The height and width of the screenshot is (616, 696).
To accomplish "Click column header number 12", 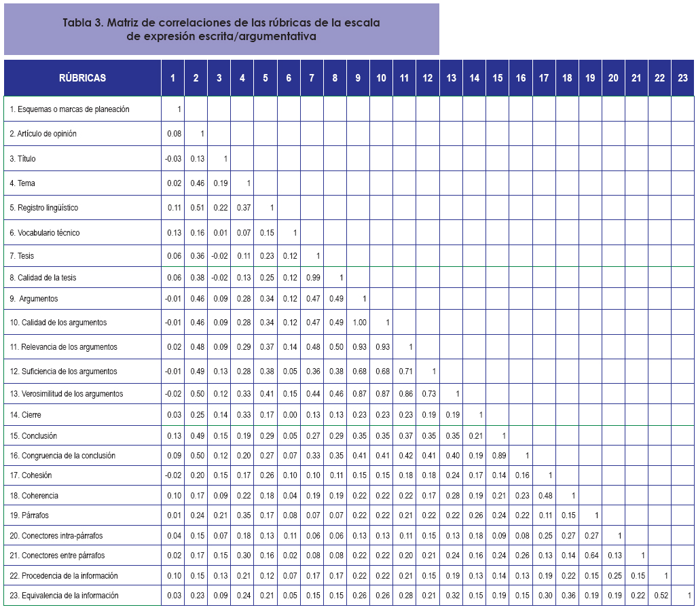I will 428,78.
